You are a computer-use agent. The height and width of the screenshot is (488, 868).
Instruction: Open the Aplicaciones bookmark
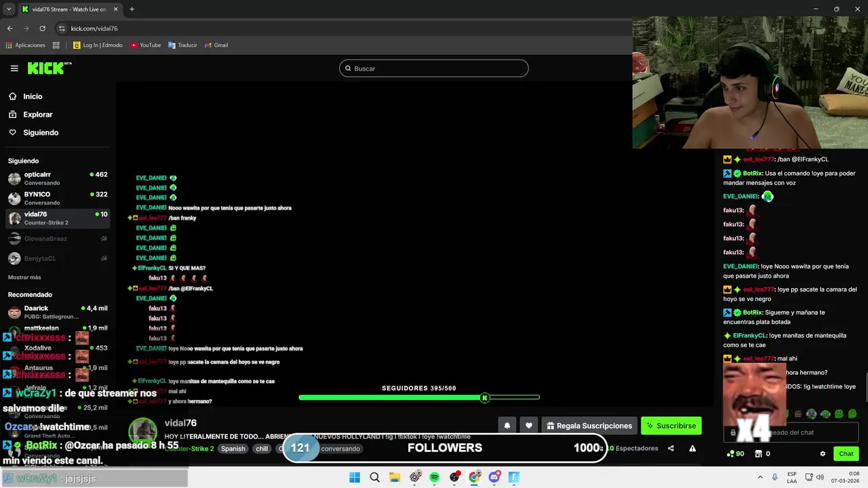(25, 45)
